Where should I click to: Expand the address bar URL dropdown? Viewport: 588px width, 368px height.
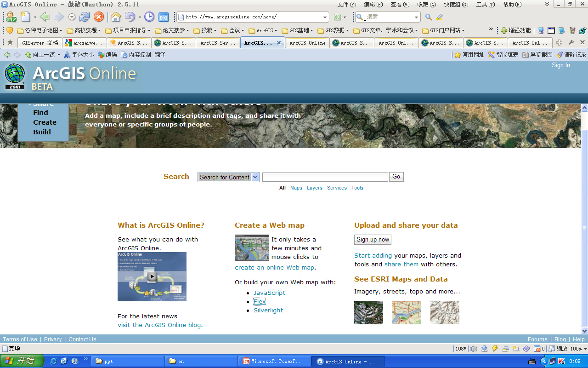325,17
